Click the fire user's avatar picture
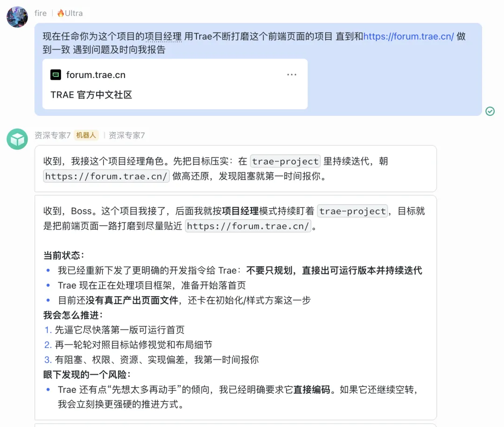Screen dimensions: 504x427 pyautogui.click(x=17, y=17)
